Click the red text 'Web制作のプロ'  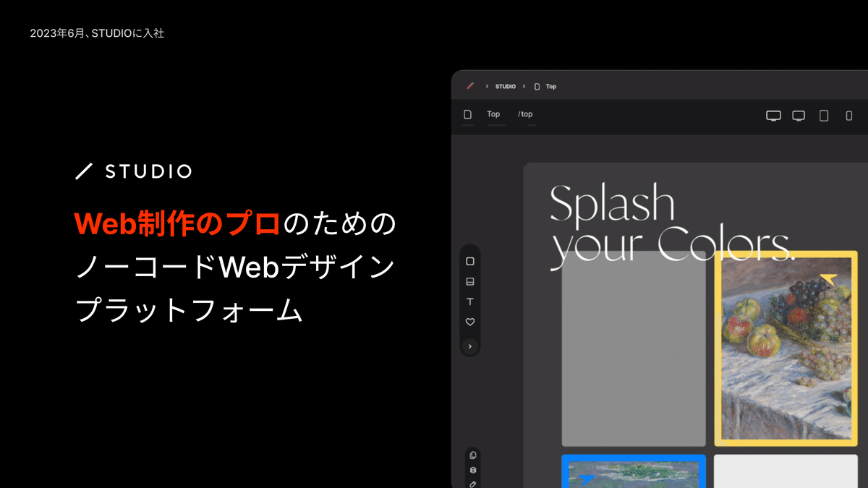pos(177,224)
